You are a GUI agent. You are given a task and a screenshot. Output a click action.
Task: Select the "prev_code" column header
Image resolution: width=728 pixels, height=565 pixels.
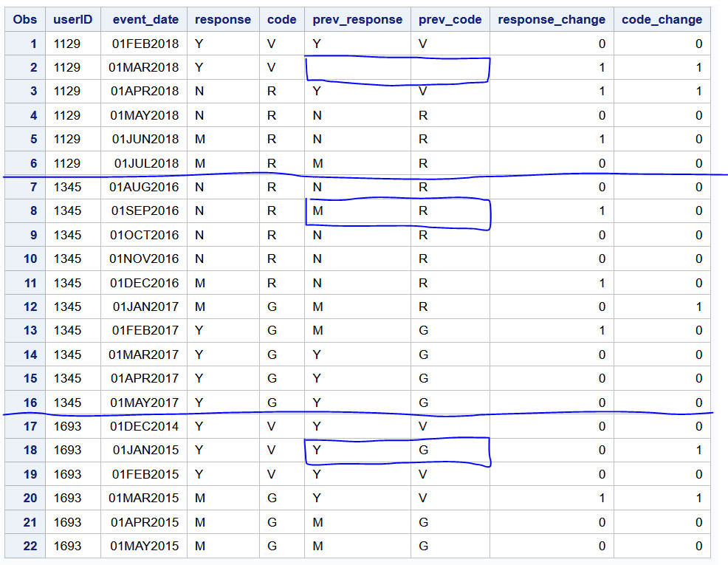tap(450, 19)
